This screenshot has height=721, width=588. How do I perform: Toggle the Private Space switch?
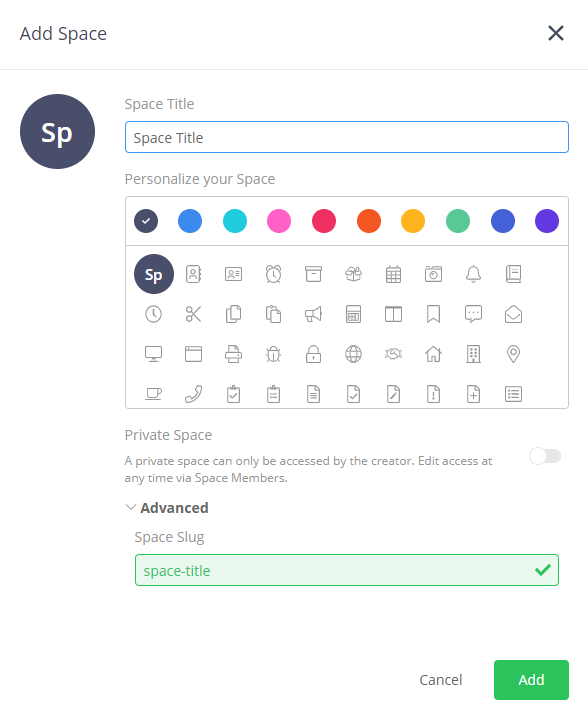[x=545, y=456]
